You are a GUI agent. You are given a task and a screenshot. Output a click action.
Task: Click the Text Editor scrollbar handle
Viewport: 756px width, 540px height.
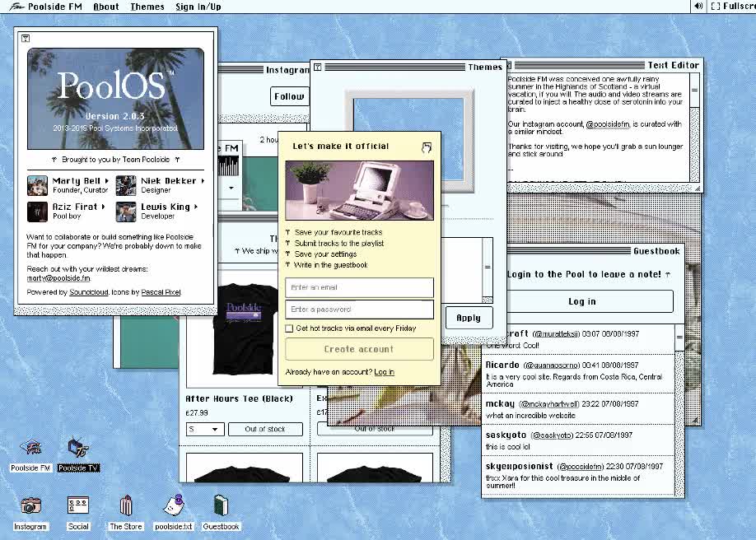[x=695, y=90]
